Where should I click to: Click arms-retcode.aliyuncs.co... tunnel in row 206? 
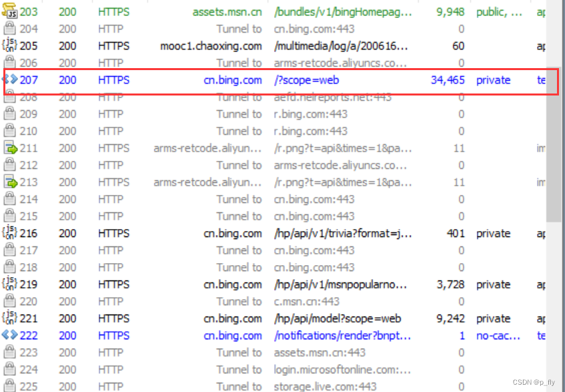tap(340, 63)
